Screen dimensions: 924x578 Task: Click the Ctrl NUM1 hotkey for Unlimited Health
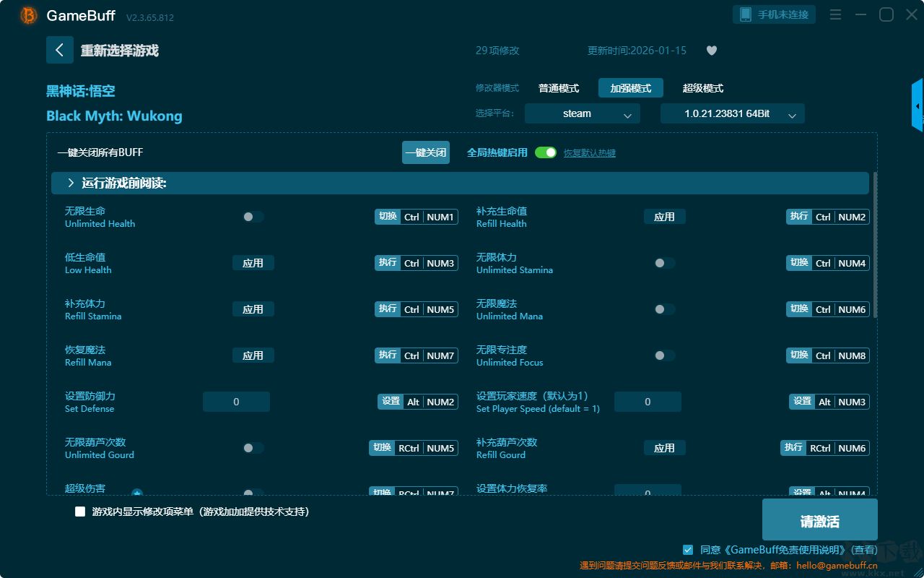pyautogui.click(x=417, y=217)
